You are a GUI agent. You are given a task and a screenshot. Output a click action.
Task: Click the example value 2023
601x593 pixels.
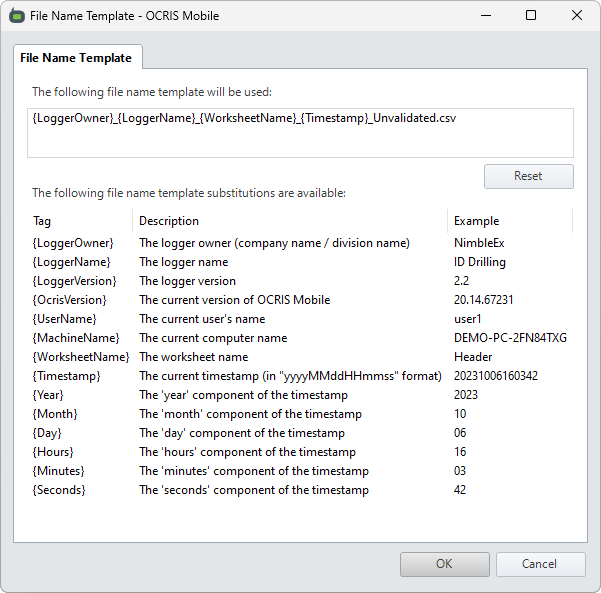[466, 395]
